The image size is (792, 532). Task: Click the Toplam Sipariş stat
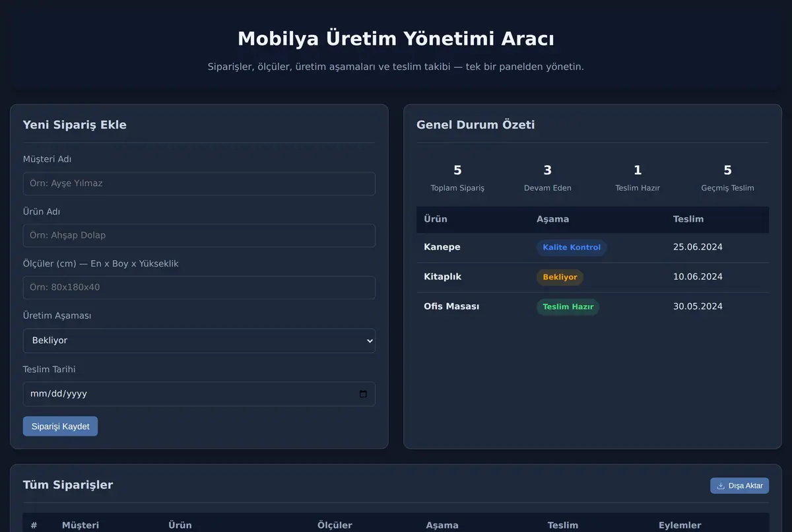457,178
